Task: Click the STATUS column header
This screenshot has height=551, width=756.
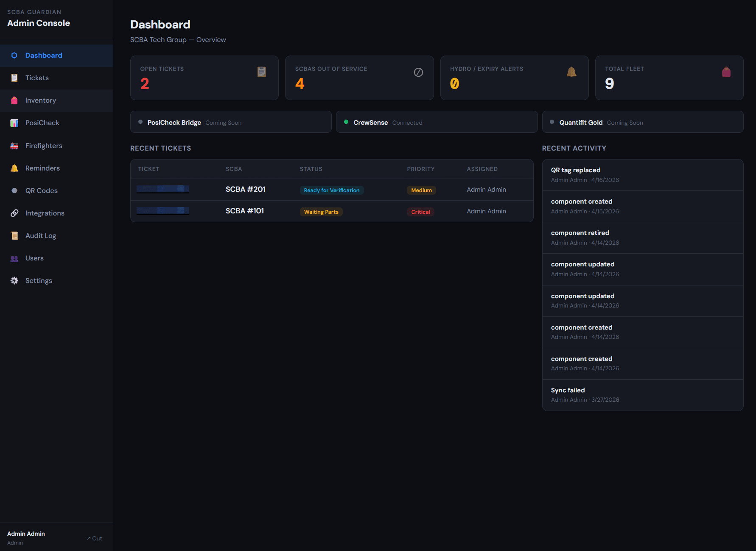Action: [311, 169]
